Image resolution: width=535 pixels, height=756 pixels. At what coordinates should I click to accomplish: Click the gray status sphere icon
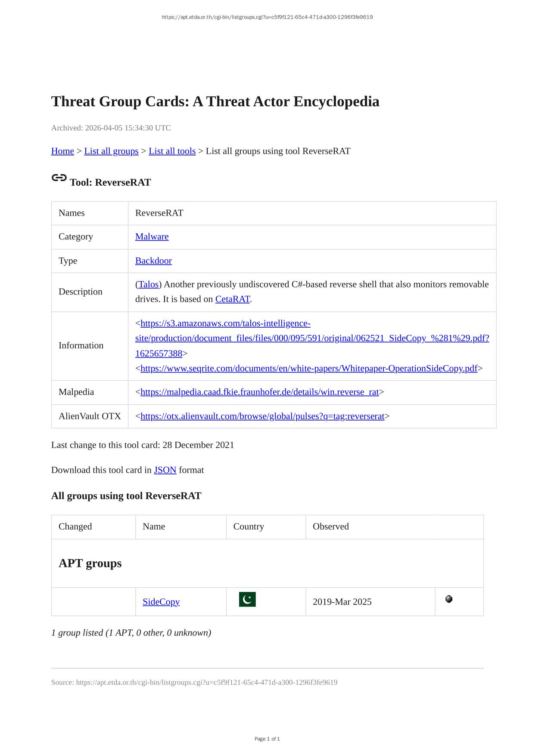click(449, 599)
